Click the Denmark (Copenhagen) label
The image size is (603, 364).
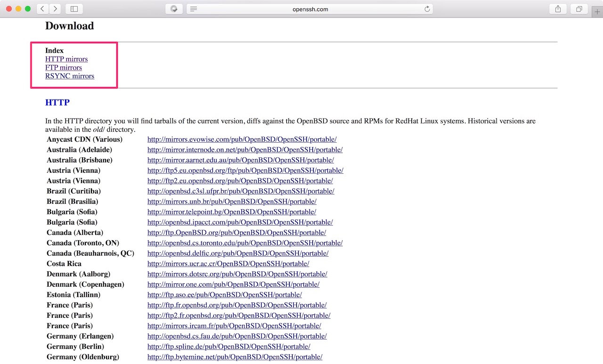[85, 284]
